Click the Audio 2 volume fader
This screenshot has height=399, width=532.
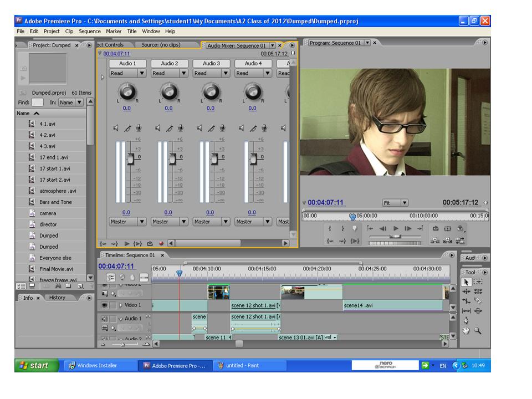click(172, 159)
